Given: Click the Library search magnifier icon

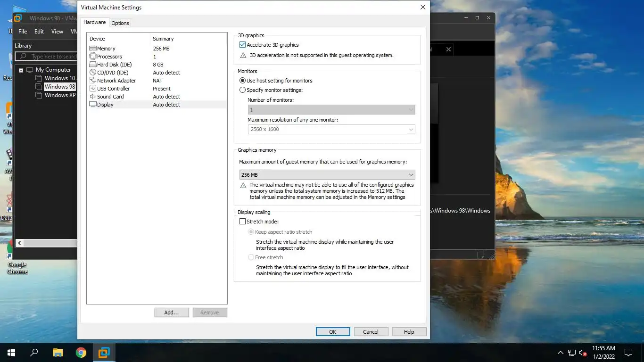Looking at the screenshot, I should click(x=23, y=57).
